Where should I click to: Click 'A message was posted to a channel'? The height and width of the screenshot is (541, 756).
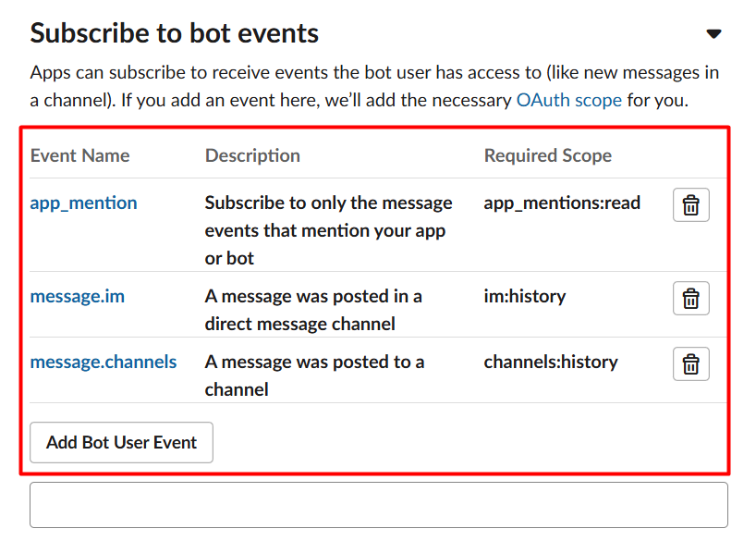314,375
